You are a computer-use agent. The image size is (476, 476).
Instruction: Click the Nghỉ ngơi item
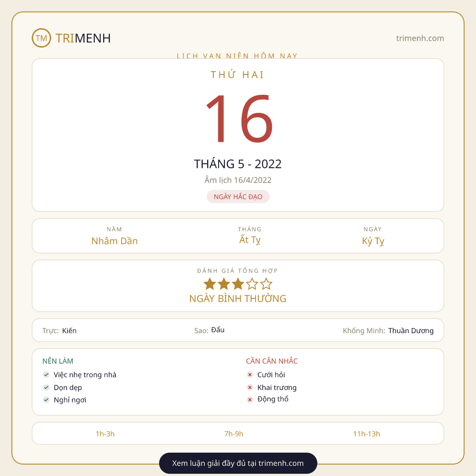tap(70, 400)
